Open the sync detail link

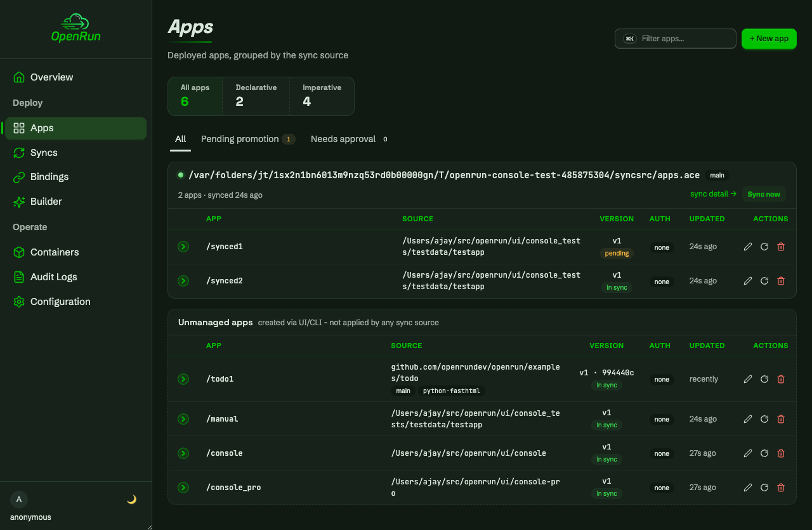(x=713, y=194)
